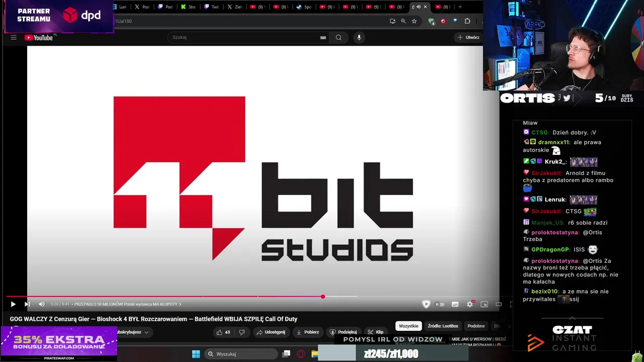The image size is (644, 362).
Task: Click the video title 'GOG WALCZY Z Cenzurą Gier'
Action: [153, 319]
